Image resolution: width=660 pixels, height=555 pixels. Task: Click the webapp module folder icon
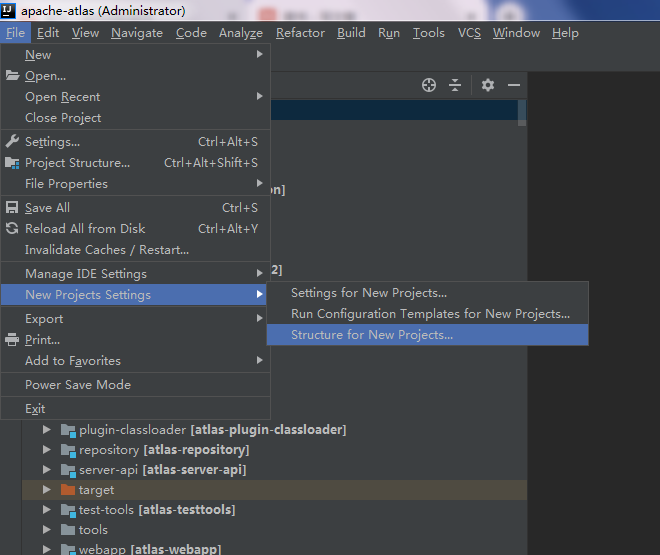(x=68, y=550)
